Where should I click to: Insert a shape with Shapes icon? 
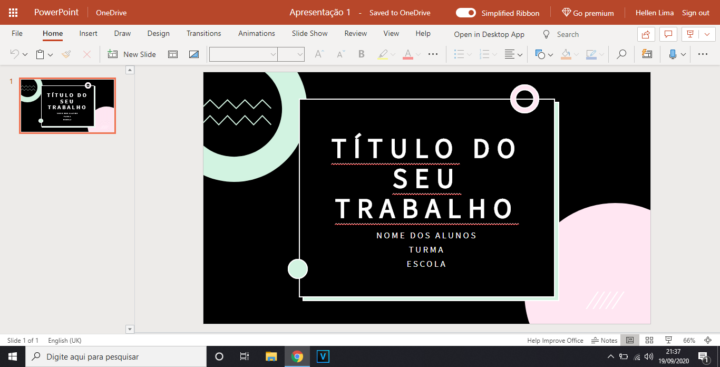[x=540, y=54]
